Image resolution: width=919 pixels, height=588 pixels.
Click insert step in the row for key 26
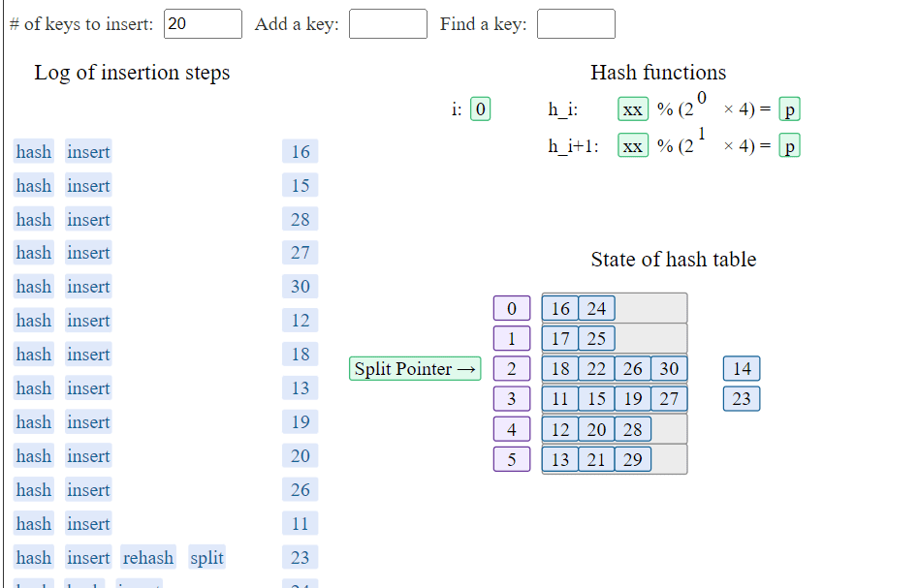tap(88, 490)
